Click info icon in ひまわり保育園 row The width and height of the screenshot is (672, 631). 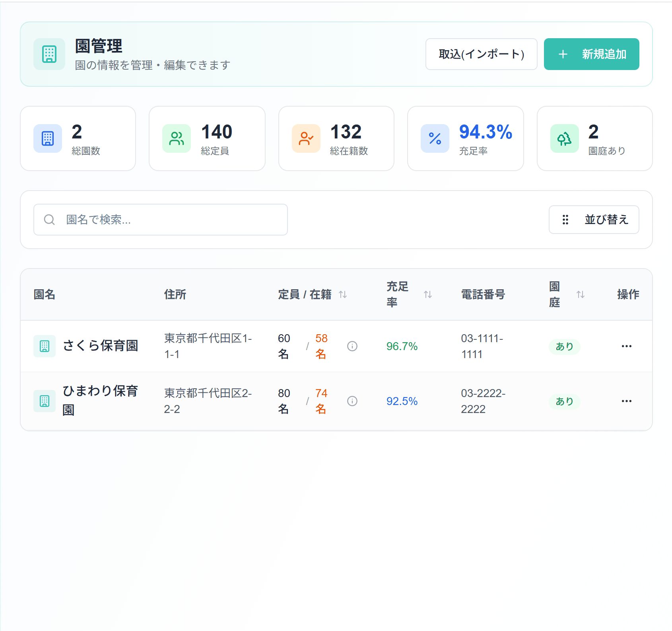click(x=352, y=401)
